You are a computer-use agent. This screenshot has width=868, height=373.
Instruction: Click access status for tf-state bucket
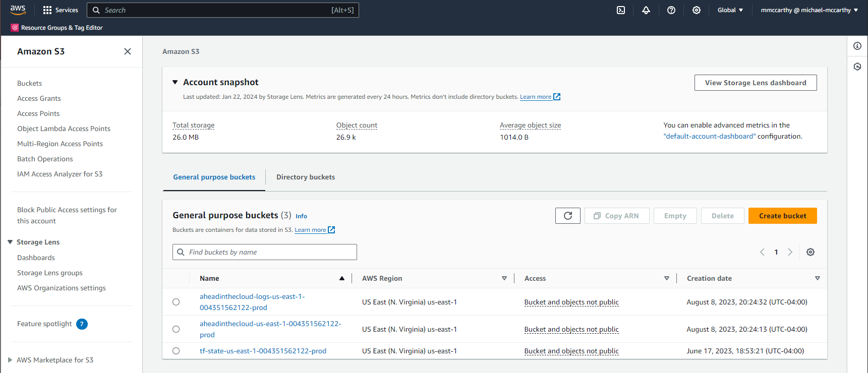(571, 351)
